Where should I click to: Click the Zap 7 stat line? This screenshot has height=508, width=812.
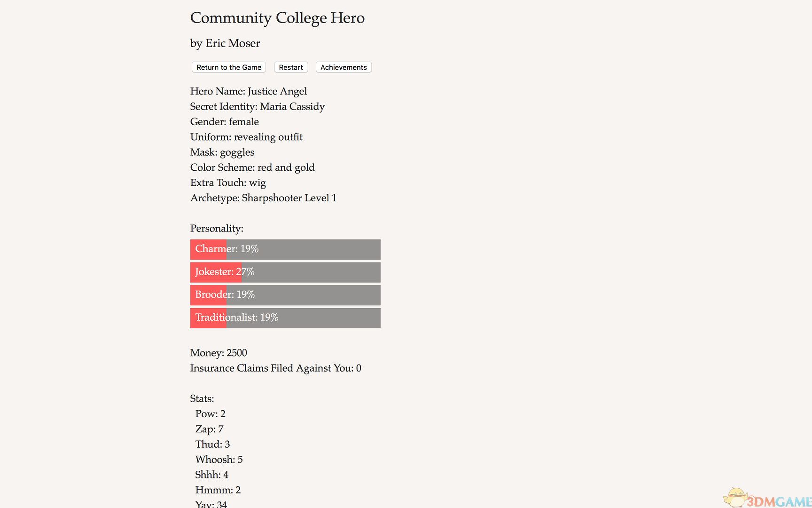210,429
